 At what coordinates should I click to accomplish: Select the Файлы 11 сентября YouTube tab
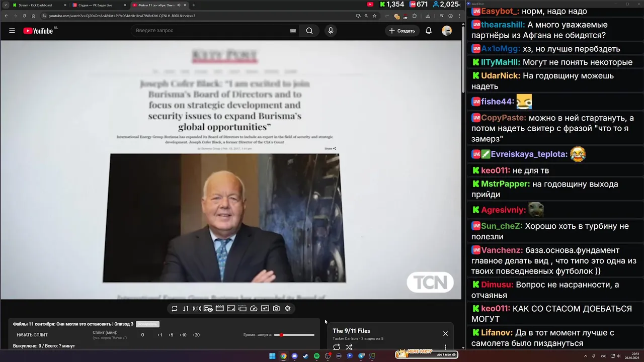tap(156, 5)
